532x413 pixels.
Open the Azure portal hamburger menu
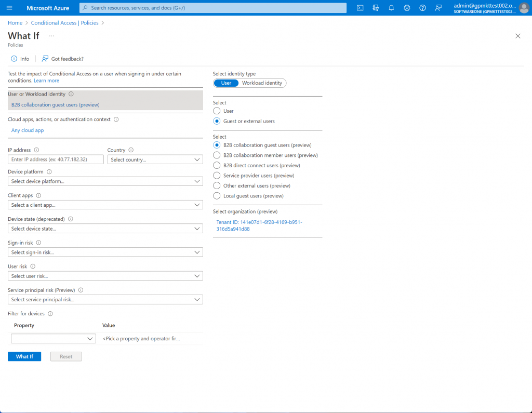click(x=9, y=8)
